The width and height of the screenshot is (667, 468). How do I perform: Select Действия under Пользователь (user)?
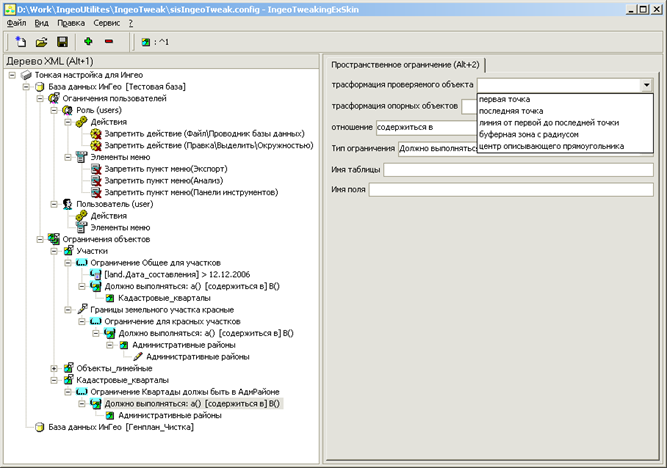click(x=108, y=216)
